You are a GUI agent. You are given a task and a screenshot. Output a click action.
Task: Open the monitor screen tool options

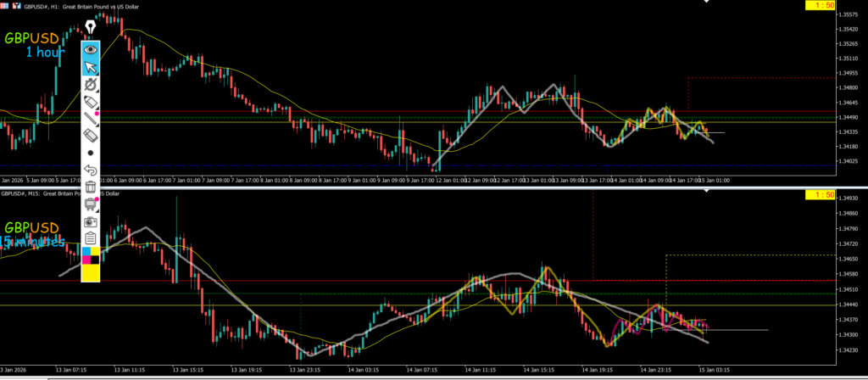(x=91, y=204)
